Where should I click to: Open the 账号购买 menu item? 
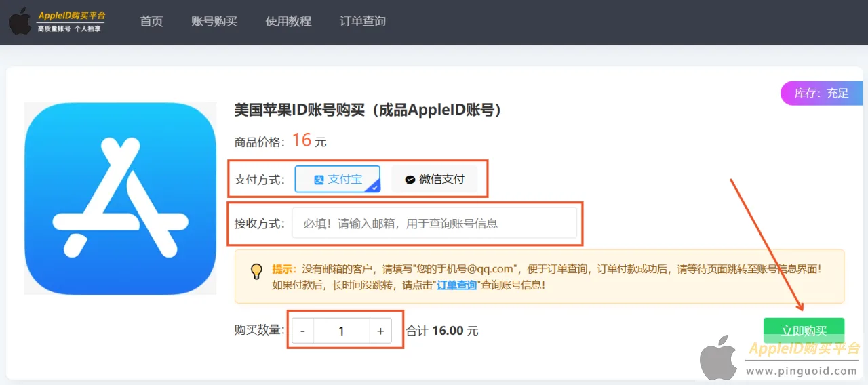point(214,21)
